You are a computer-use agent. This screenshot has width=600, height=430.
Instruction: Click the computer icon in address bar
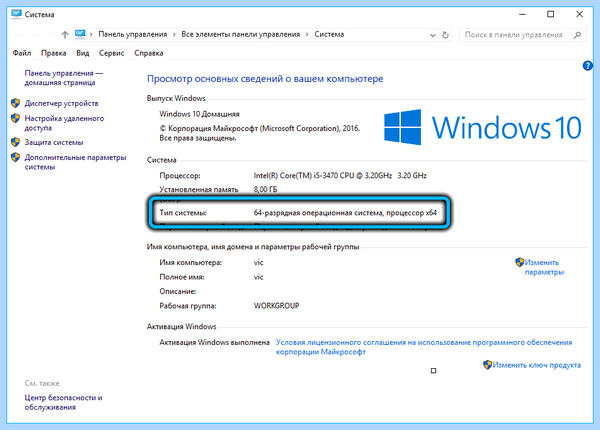click(x=80, y=34)
